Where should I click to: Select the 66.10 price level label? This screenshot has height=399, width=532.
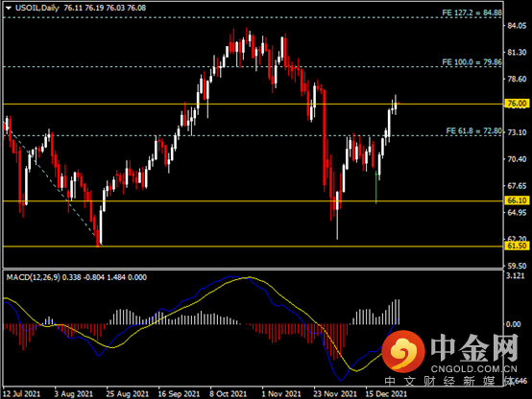click(x=517, y=200)
